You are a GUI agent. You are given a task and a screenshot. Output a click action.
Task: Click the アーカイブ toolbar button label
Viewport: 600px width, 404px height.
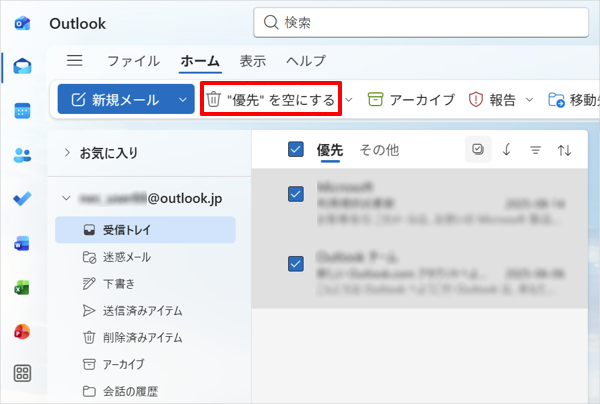click(422, 100)
